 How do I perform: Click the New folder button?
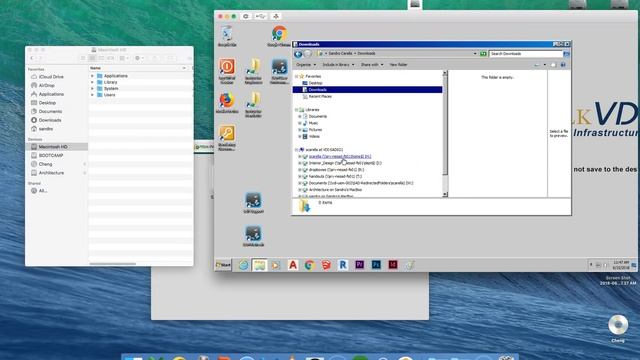point(398,65)
